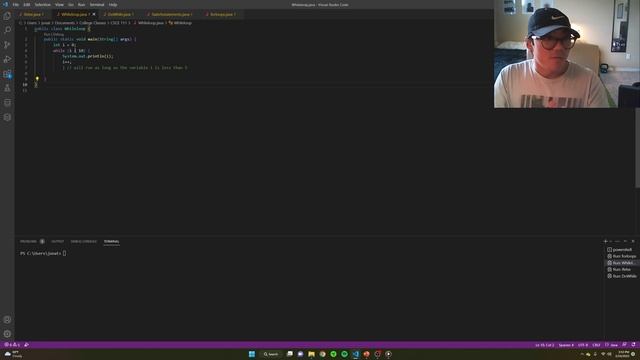Click the Documents breadcrumb segment
Viewport: 640px width, 360px height.
point(65,23)
